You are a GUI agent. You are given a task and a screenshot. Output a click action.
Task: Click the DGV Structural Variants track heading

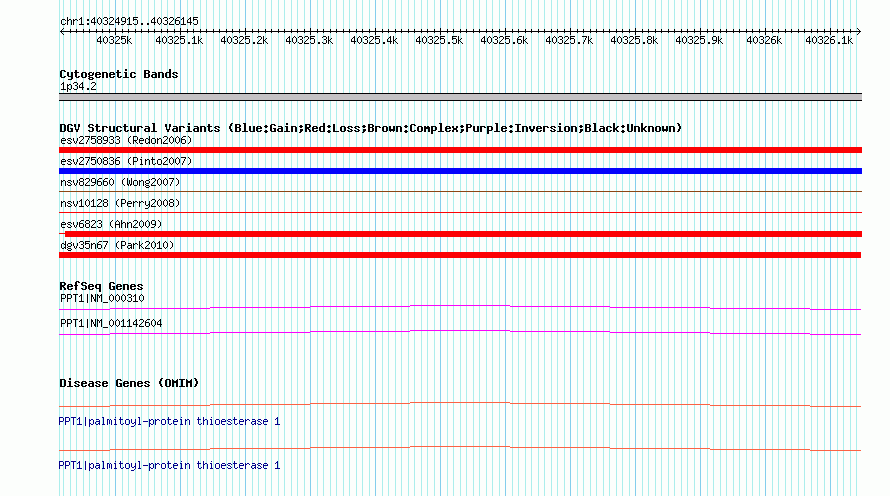click(371, 128)
